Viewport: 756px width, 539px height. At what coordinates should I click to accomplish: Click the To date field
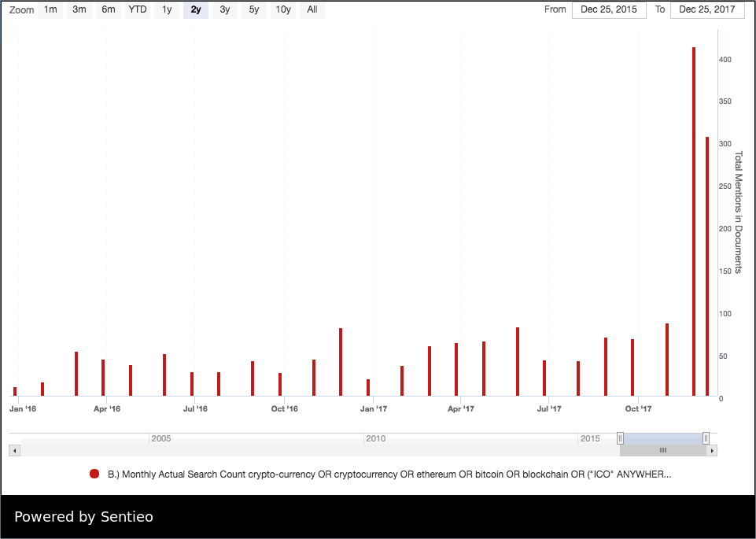[707, 9]
